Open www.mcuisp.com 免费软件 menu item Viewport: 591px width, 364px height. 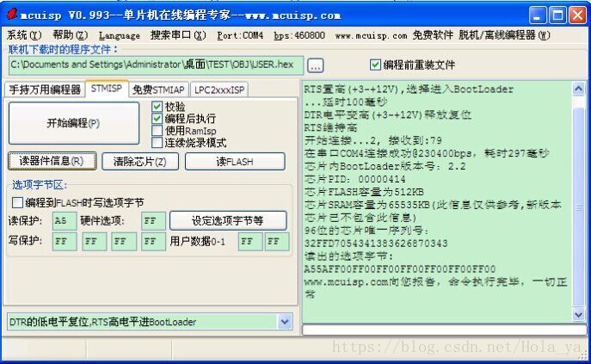[x=394, y=35]
